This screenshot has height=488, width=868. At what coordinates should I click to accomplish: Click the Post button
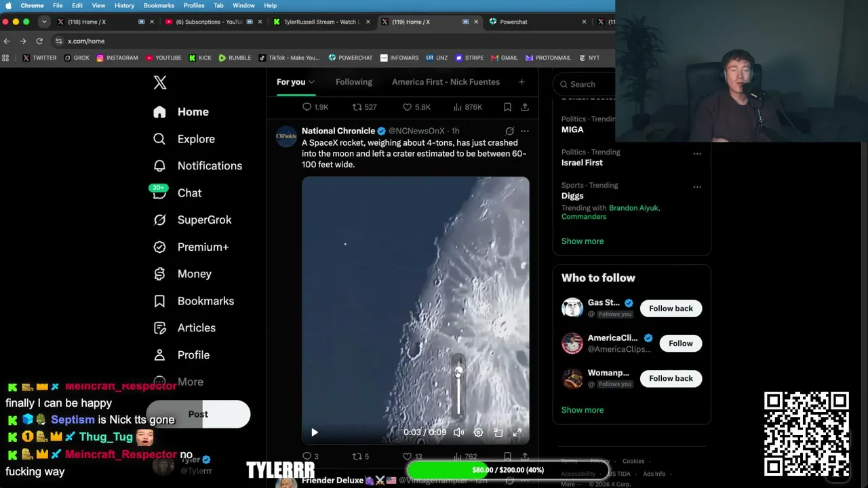[x=198, y=414]
